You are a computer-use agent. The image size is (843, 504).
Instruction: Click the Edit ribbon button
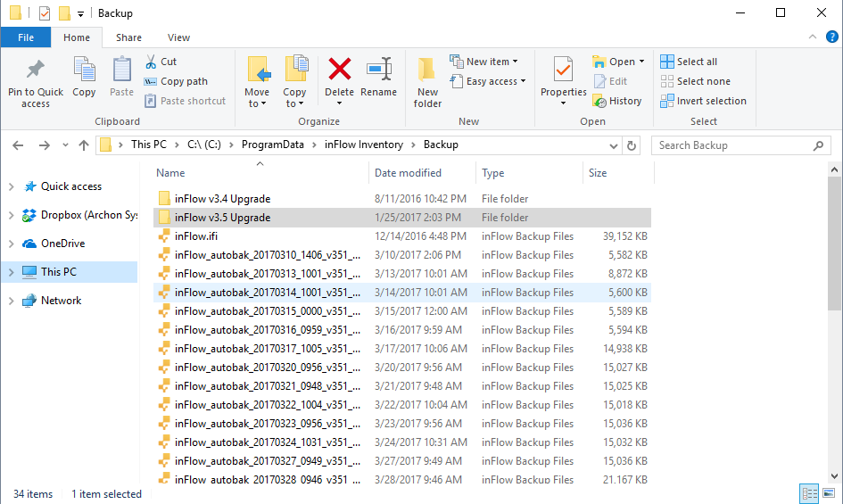point(611,81)
